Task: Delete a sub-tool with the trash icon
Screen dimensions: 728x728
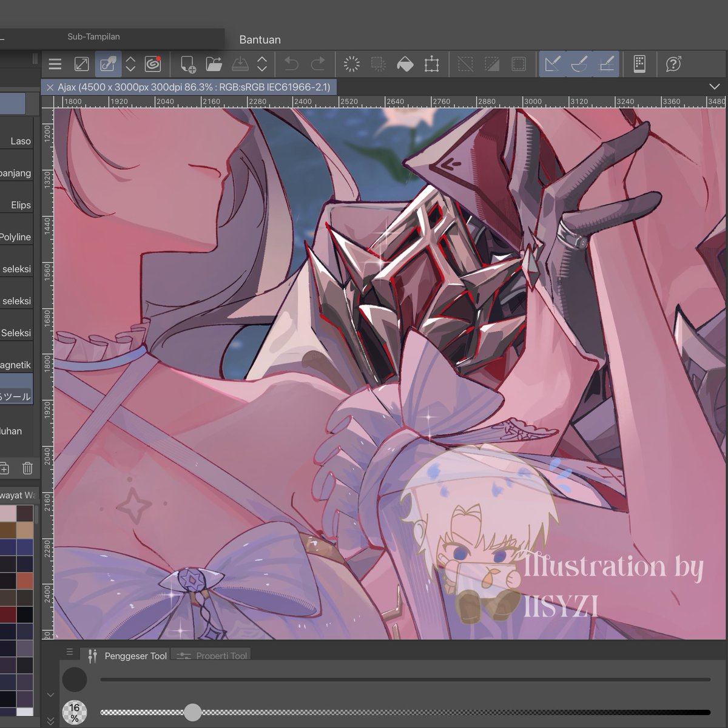Action: pyautogui.click(x=27, y=468)
